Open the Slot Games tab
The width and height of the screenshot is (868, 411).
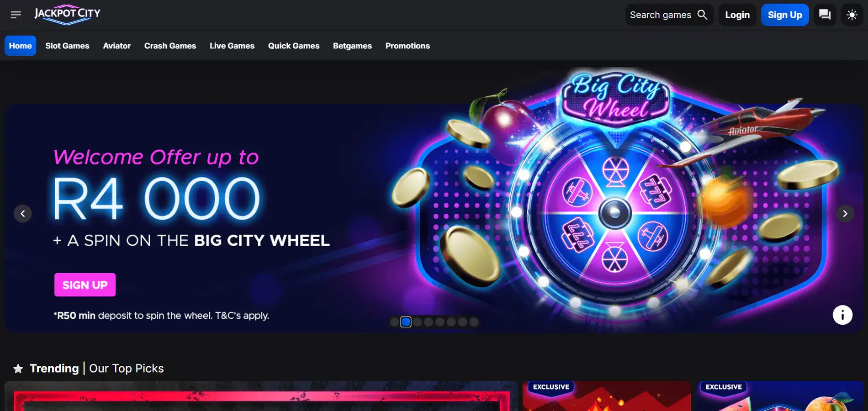click(x=67, y=46)
